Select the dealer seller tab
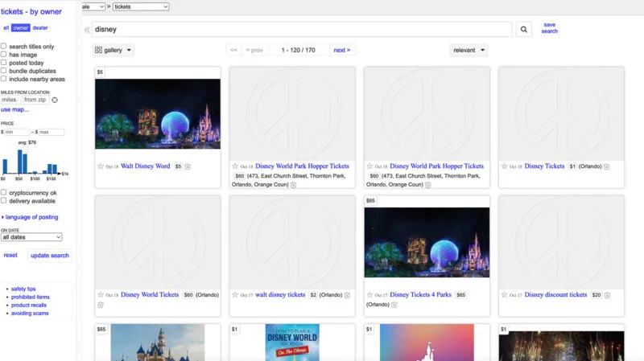644x361 pixels. pyautogui.click(x=40, y=28)
